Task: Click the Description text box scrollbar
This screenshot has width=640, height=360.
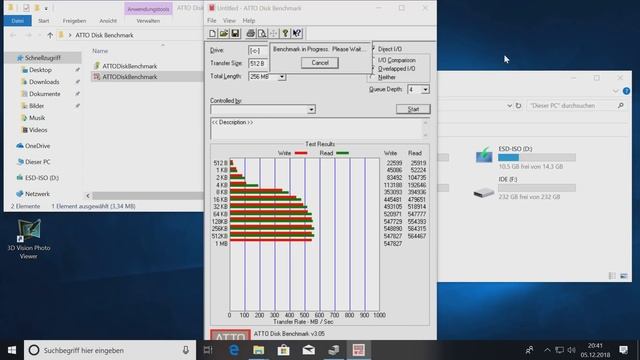Action: [x=425, y=129]
